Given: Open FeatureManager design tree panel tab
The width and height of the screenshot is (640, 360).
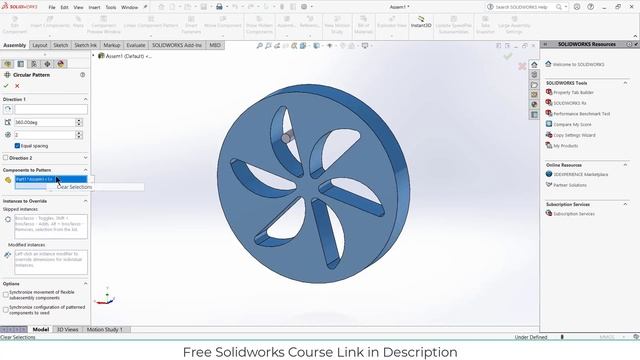Looking at the screenshot, I should coord(7,64).
